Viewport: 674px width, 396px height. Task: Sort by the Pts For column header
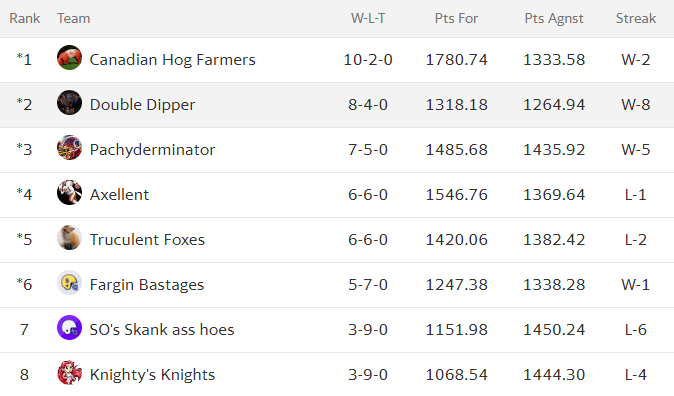click(x=456, y=18)
